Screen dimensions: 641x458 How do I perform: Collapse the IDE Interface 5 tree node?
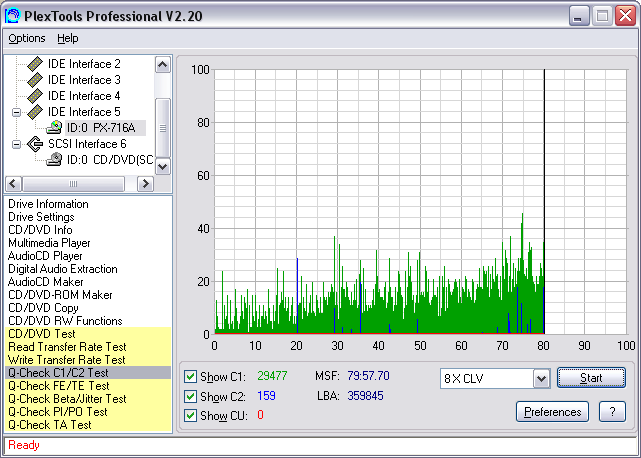tap(16, 112)
